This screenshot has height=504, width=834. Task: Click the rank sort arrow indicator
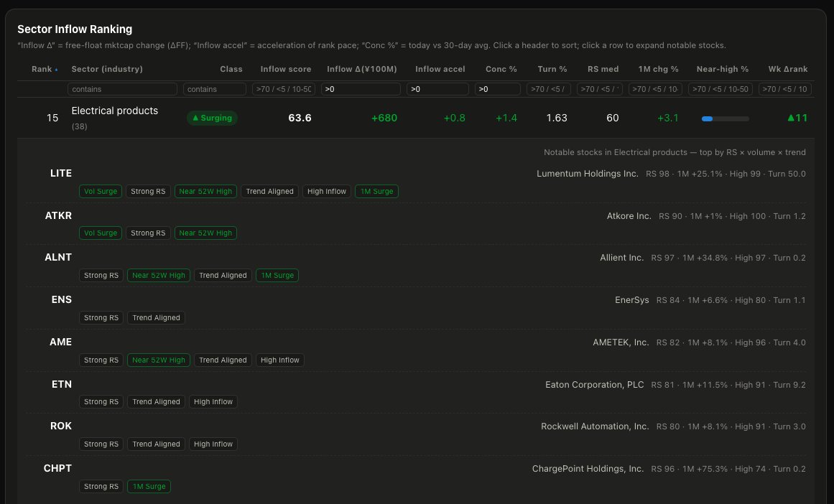tap(56, 70)
